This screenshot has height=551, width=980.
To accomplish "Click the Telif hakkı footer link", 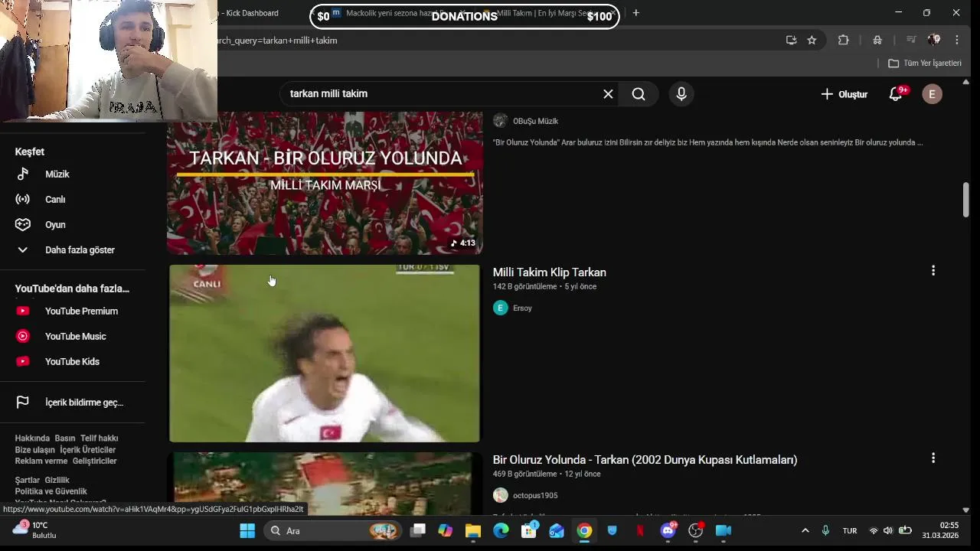I will [x=100, y=439].
